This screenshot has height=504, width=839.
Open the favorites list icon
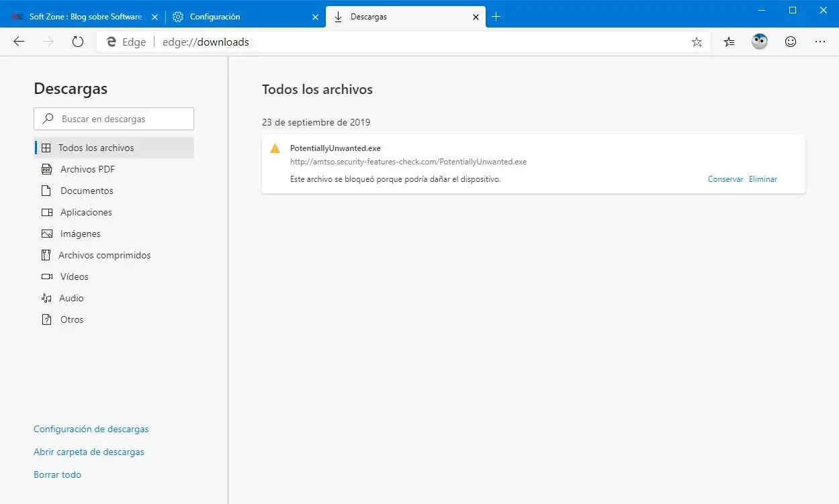[x=730, y=42]
